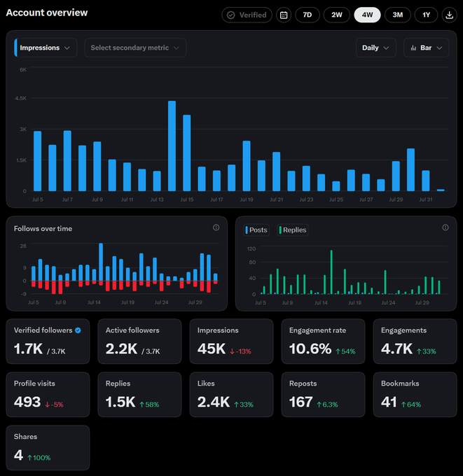Open the Engagement rate stat card
The height and width of the screenshot is (476, 463).
323,341
